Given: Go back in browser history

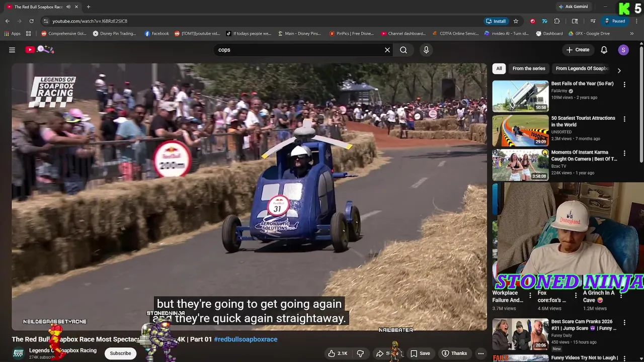Looking at the screenshot, I should pyautogui.click(x=7, y=21).
